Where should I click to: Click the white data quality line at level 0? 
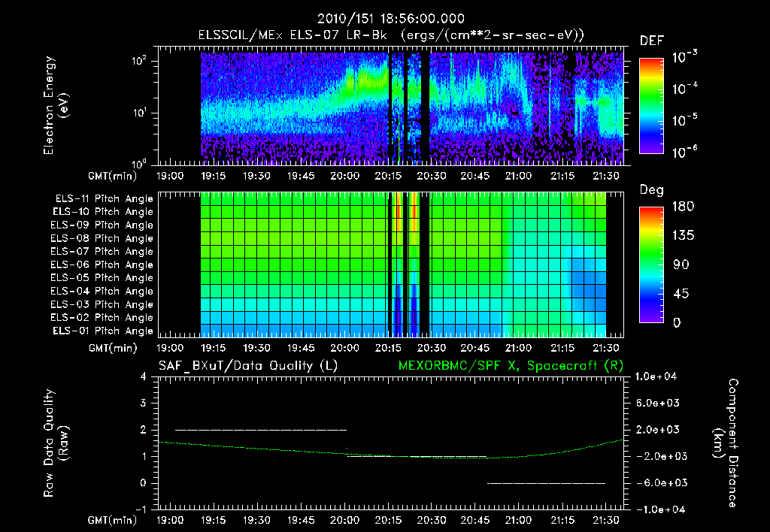click(x=546, y=483)
